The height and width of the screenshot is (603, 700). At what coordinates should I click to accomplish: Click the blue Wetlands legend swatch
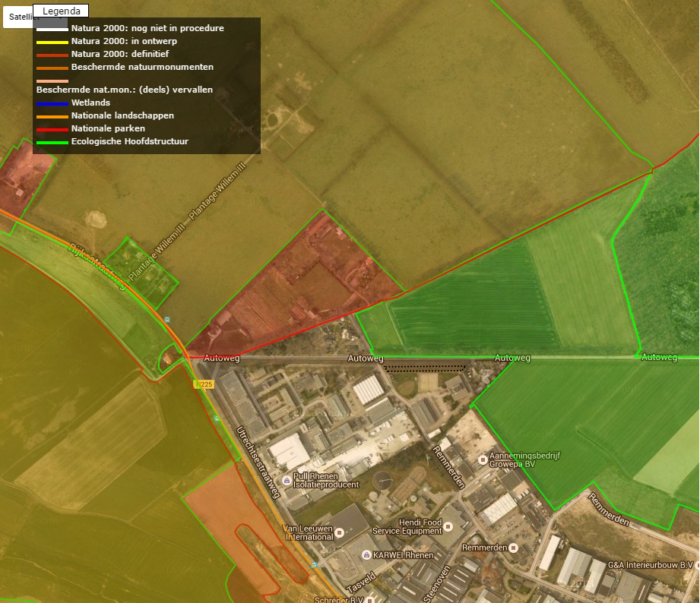click(x=52, y=103)
